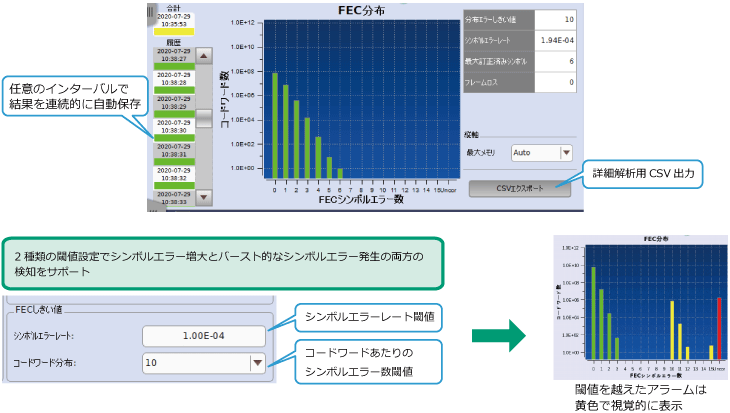Select history entry 10:38:29
This screenshot has width=730, height=413.
coord(174,107)
